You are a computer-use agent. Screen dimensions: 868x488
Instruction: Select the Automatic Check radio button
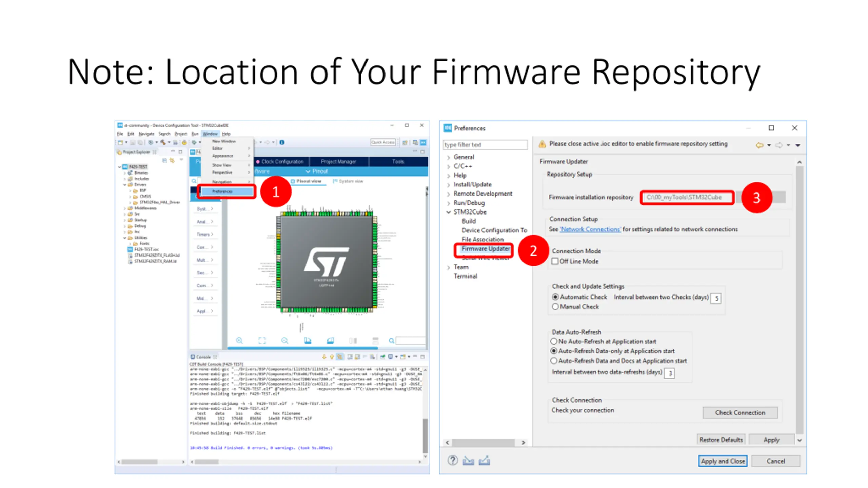(x=555, y=297)
